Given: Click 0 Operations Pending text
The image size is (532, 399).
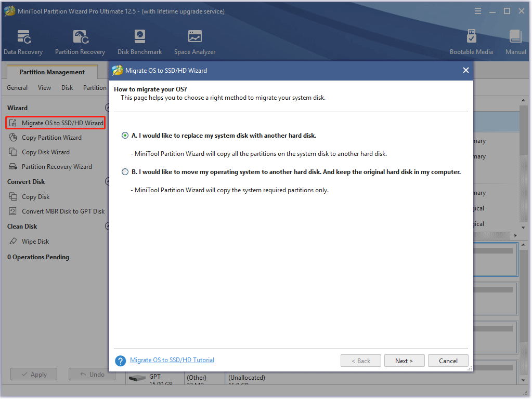Looking at the screenshot, I should tap(38, 257).
